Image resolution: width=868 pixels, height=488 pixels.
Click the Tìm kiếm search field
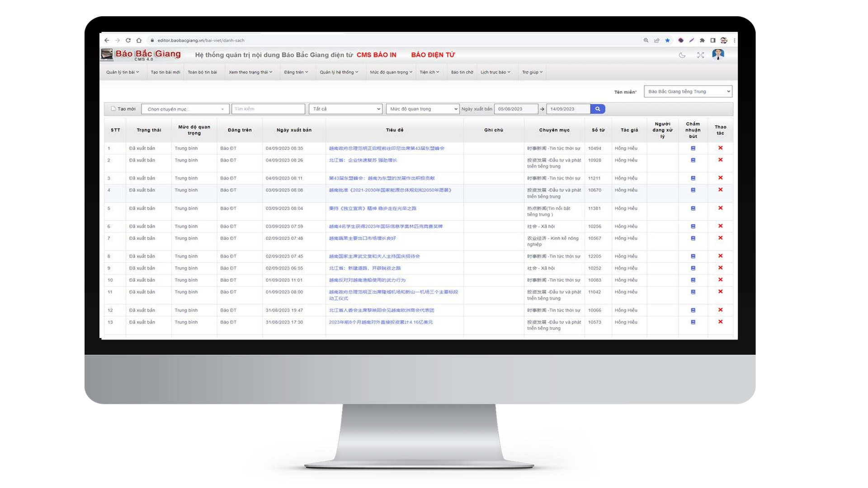(x=268, y=109)
